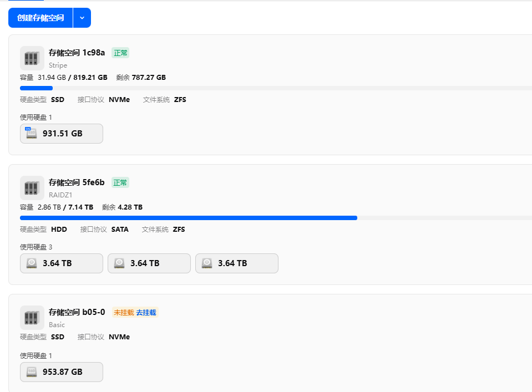Image resolution: width=532 pixels, height=392 pixels.
Task: Click the 存储空间 5fe6b pool icon
Action: click(x=32, y=188)
